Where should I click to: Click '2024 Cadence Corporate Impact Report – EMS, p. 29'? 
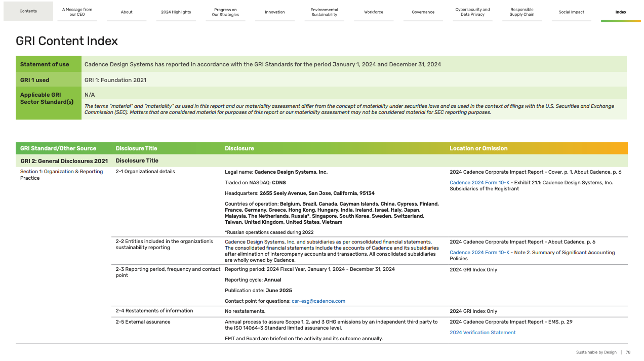511,322
